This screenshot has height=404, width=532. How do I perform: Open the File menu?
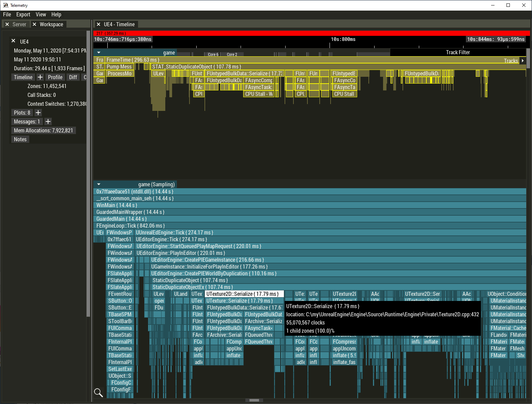click(7, 15)
